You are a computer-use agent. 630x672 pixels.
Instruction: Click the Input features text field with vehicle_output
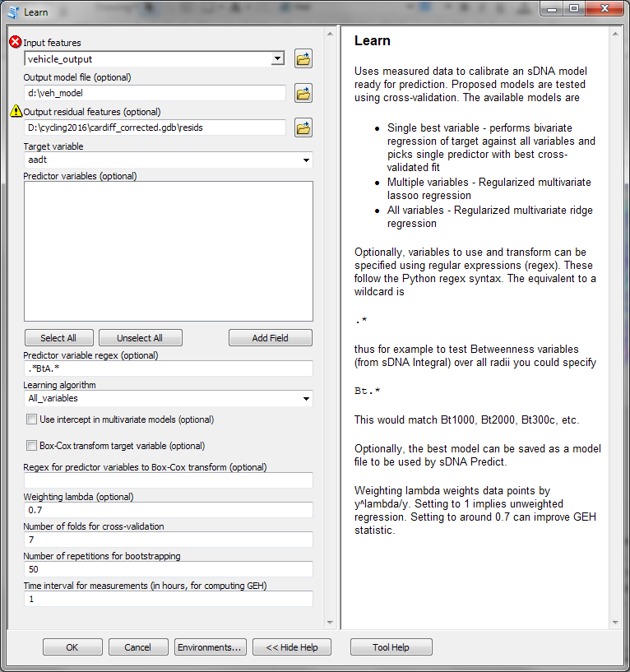[x=148, y=58]
